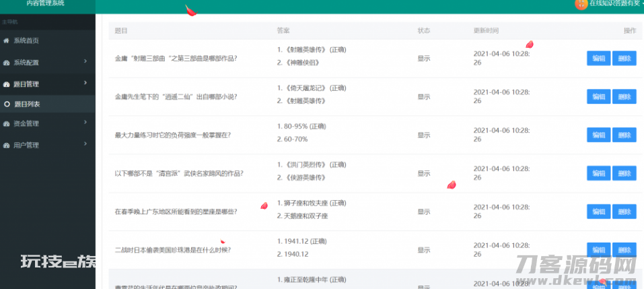Click answer 《倚天屠龙记》(正确)

coord(312,88)
